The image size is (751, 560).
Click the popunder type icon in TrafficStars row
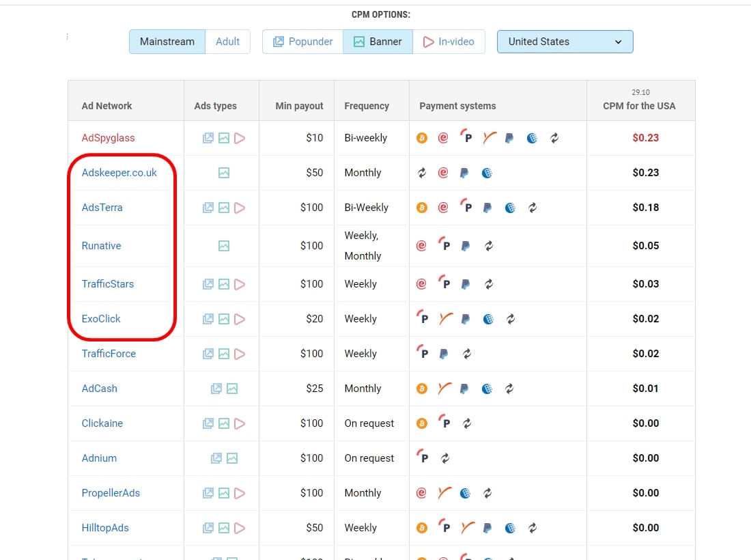point(208,284)
